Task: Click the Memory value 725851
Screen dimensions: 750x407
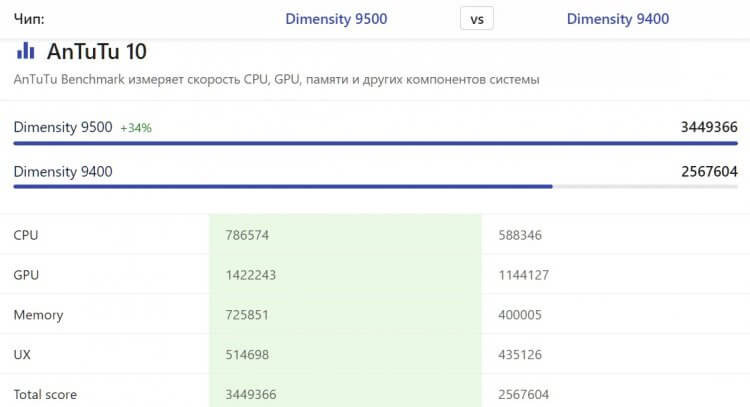Action: pos(247,315)
